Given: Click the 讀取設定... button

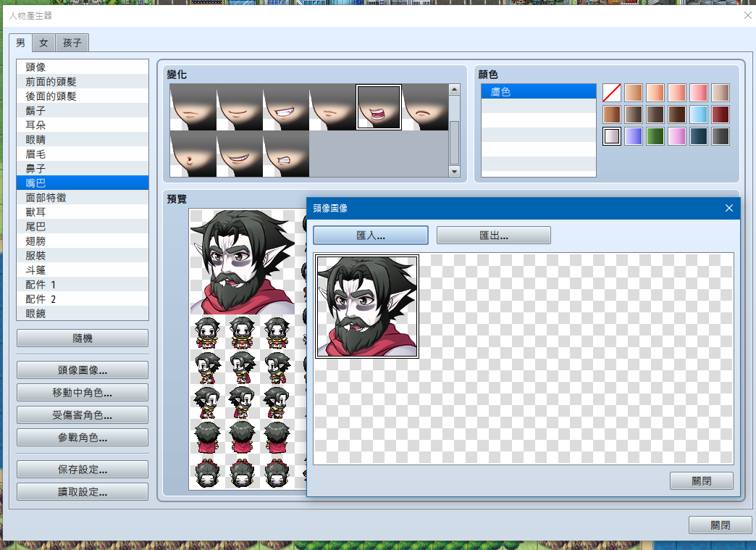Looking at the screenshot, I should coord(83,492).
